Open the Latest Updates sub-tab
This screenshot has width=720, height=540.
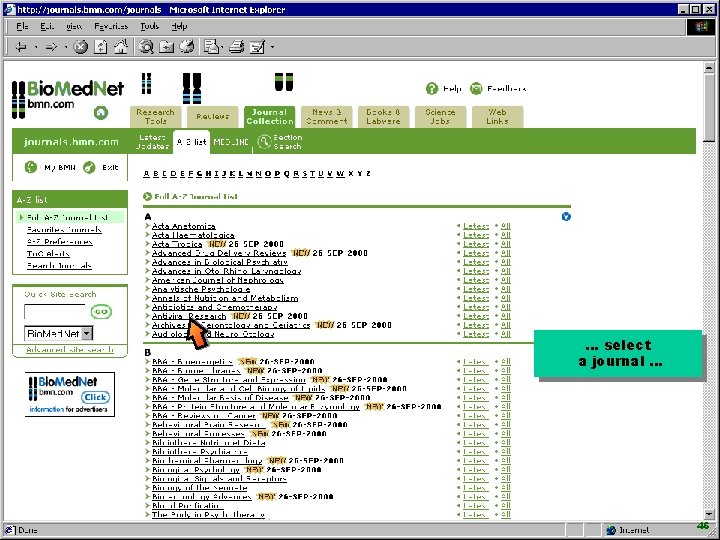[x=152, y=142]
